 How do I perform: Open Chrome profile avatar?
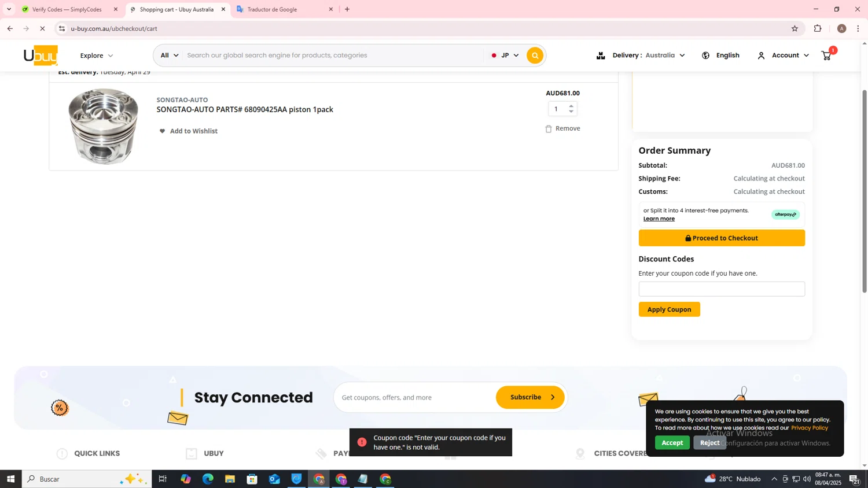pyautogui.click(x=841, y=28)
